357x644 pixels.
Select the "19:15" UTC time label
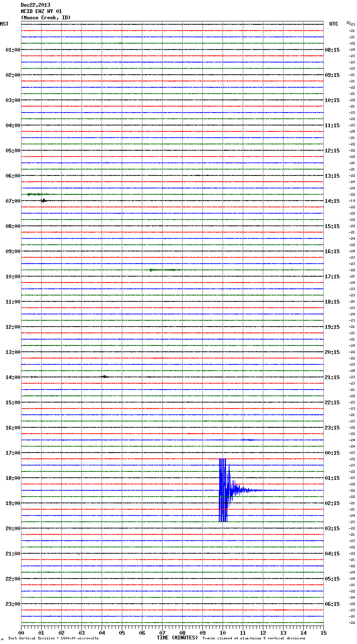[332, 327]
